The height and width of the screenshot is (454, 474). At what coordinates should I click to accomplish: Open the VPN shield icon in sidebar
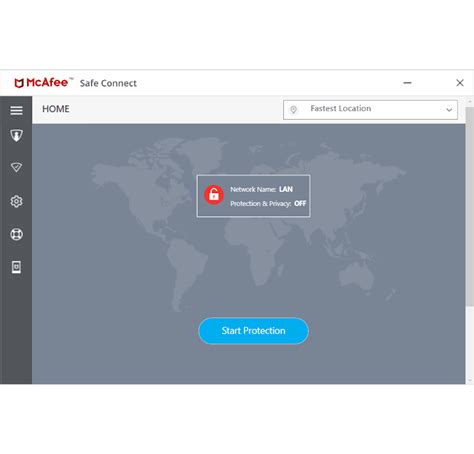pyautogui.click(x=16, y=136)
